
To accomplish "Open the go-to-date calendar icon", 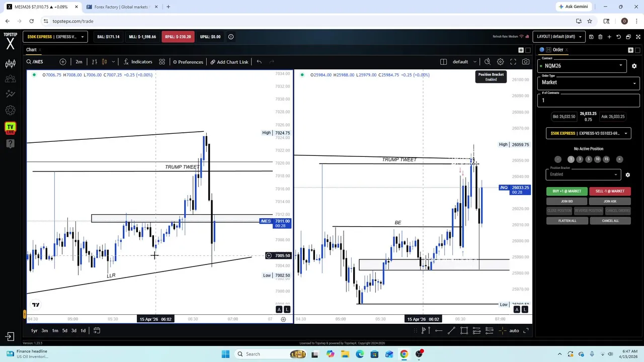I will click(97, 331).
